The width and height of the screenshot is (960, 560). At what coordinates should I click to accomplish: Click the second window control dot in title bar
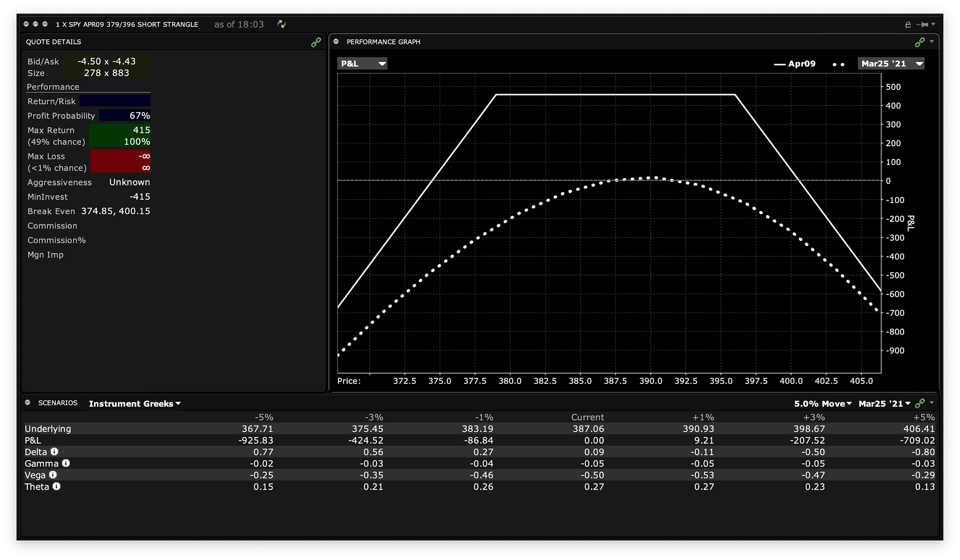coord(35,24)
